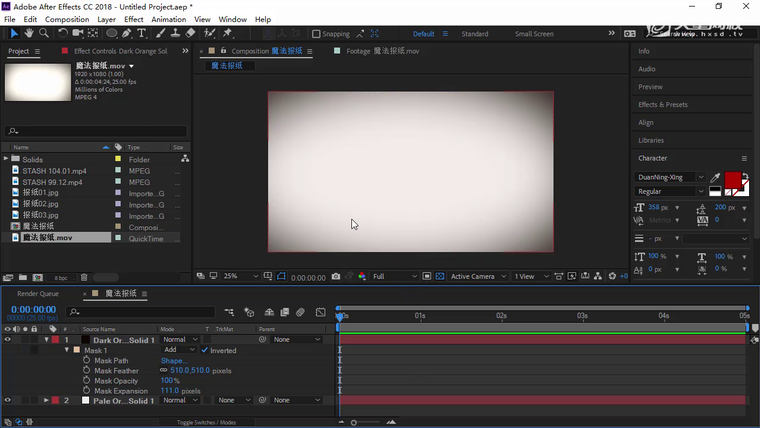760x428 pixels.
Task: Take a snapshot with the camera icon
Action: pyautogui.click(x=336, y=277)
